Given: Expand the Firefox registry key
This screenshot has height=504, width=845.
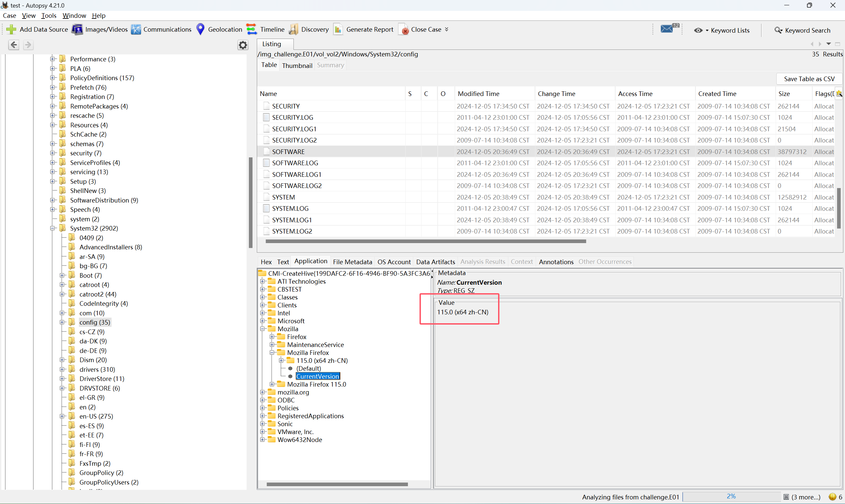Looking at the screenshot, I should 272,336.
